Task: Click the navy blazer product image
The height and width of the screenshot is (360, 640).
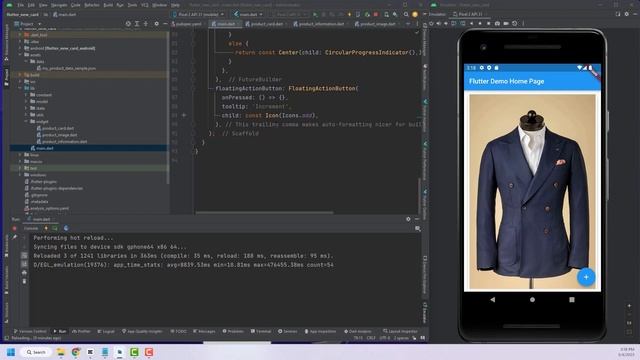Action: coord(532,192)
